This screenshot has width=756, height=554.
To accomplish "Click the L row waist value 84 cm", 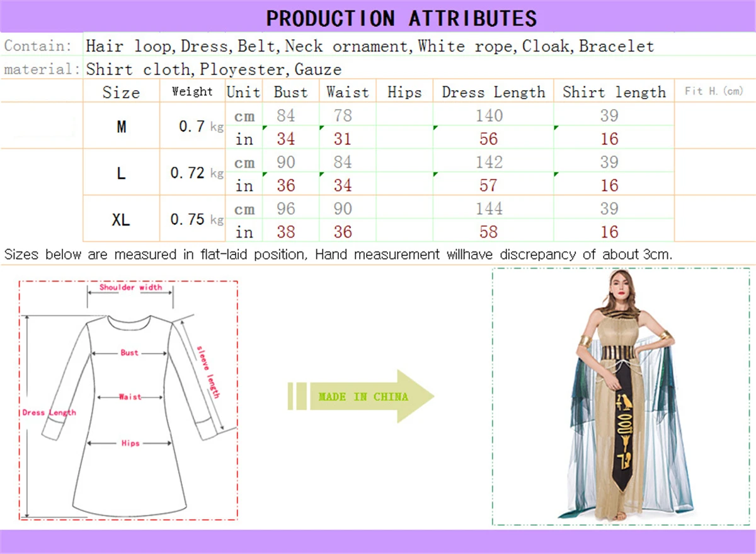I will click(x=343, y=163).
